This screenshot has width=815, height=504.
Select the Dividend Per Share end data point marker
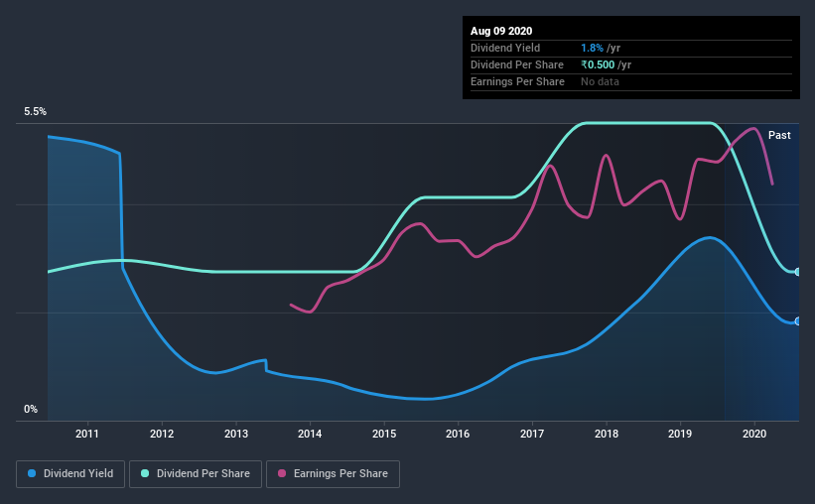click(797, 272)
